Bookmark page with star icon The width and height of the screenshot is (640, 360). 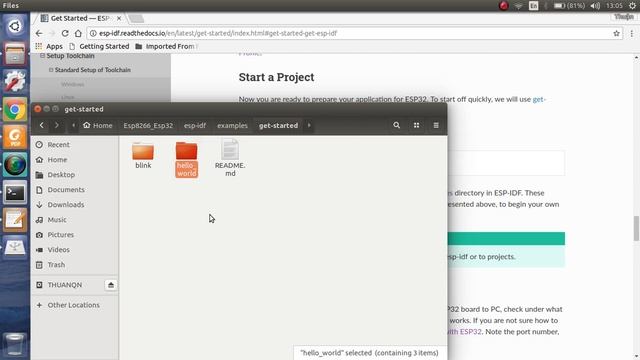[x=616, y=33]
